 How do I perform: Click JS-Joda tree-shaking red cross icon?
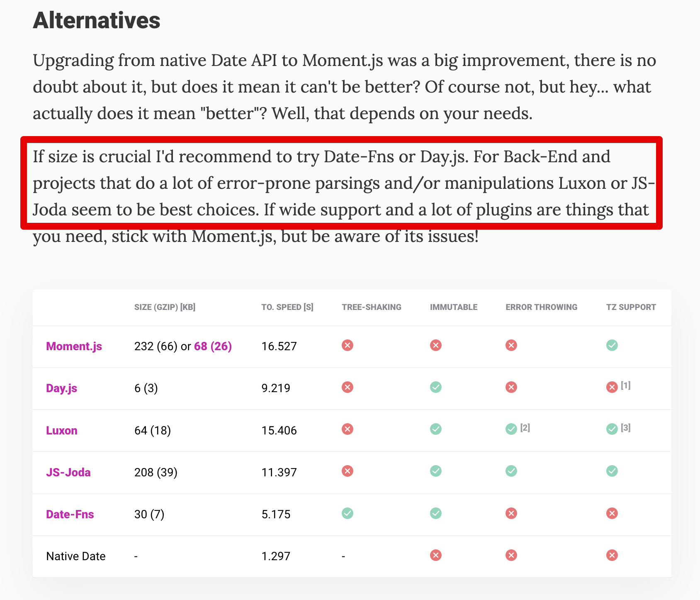[348, 471]
